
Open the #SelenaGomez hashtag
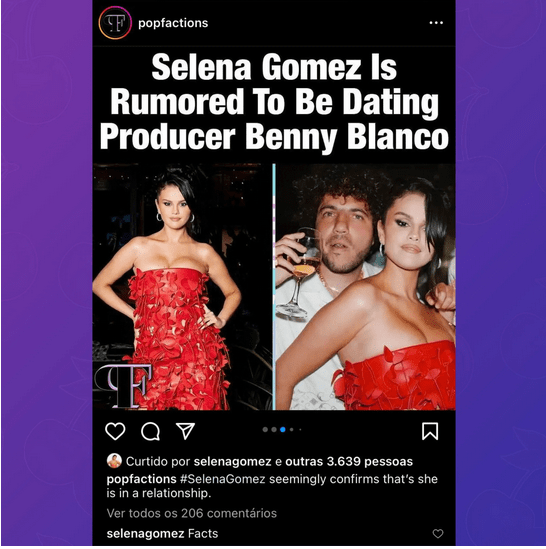tap(223, 479)
